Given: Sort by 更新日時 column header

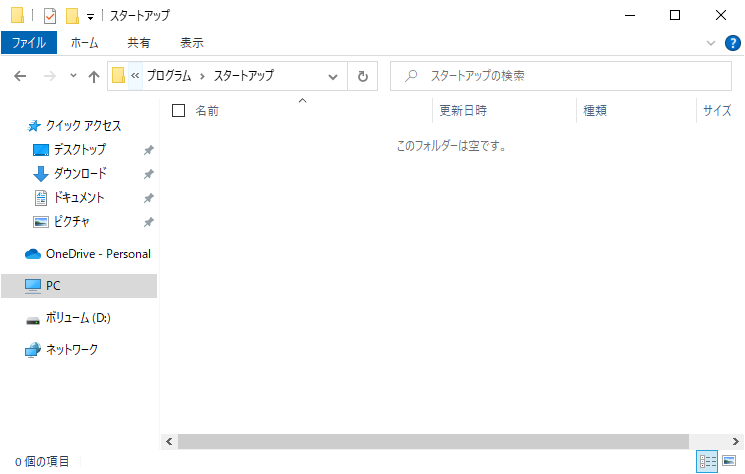Looking at the screenshot, I should click(x=463, y=111).
